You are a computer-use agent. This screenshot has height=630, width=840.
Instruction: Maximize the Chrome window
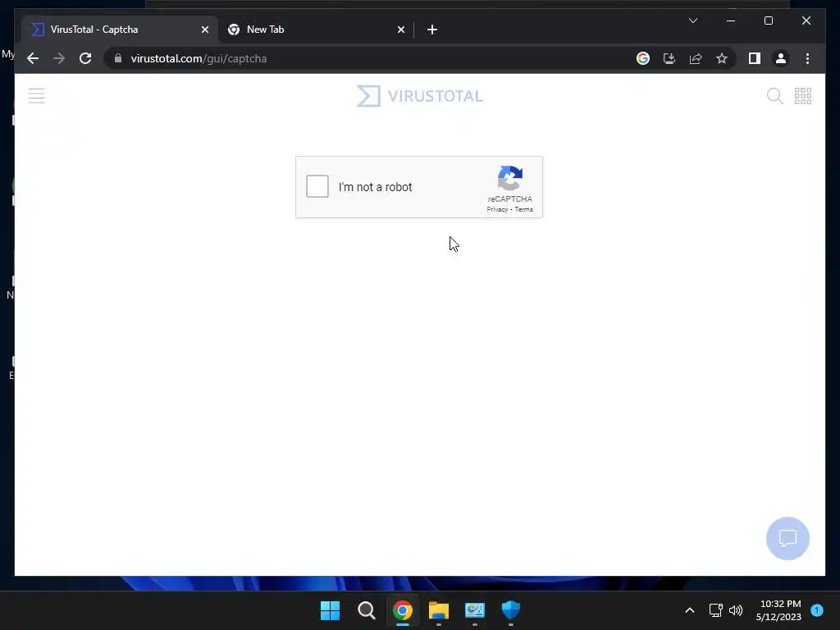768,21
